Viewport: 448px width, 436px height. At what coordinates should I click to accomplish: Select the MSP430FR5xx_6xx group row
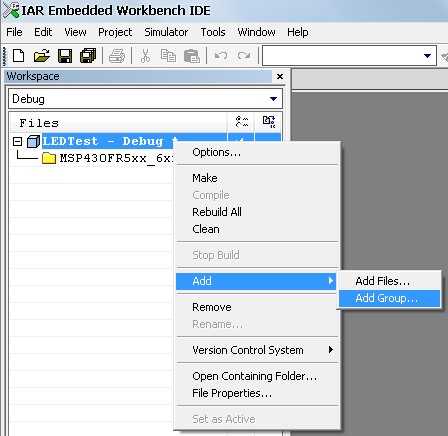click(x=116, y=158)
